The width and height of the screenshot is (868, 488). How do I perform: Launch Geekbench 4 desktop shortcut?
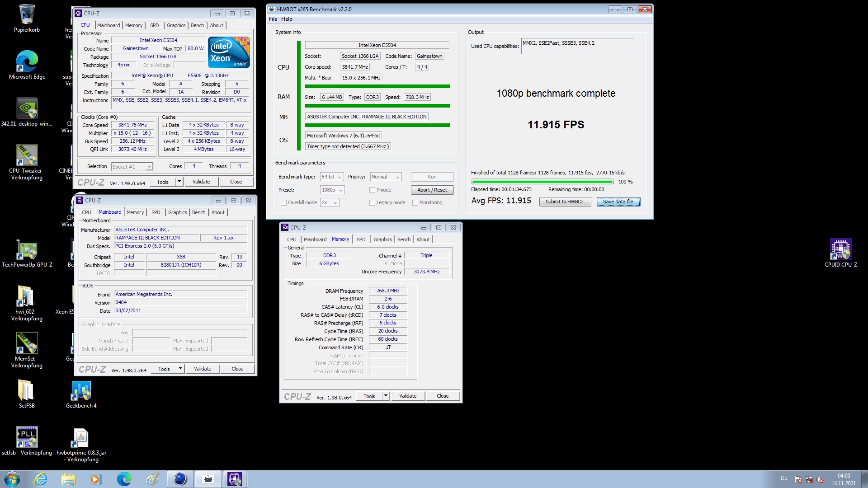pyautogui.click(x=81, y=394)
